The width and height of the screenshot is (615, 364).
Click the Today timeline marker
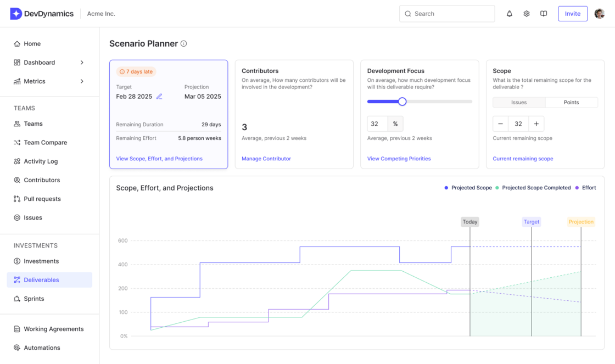(x=470, y=222)
